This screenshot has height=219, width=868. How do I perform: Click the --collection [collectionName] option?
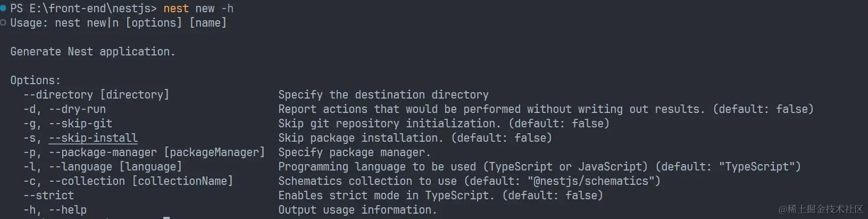tap(141, 181)
